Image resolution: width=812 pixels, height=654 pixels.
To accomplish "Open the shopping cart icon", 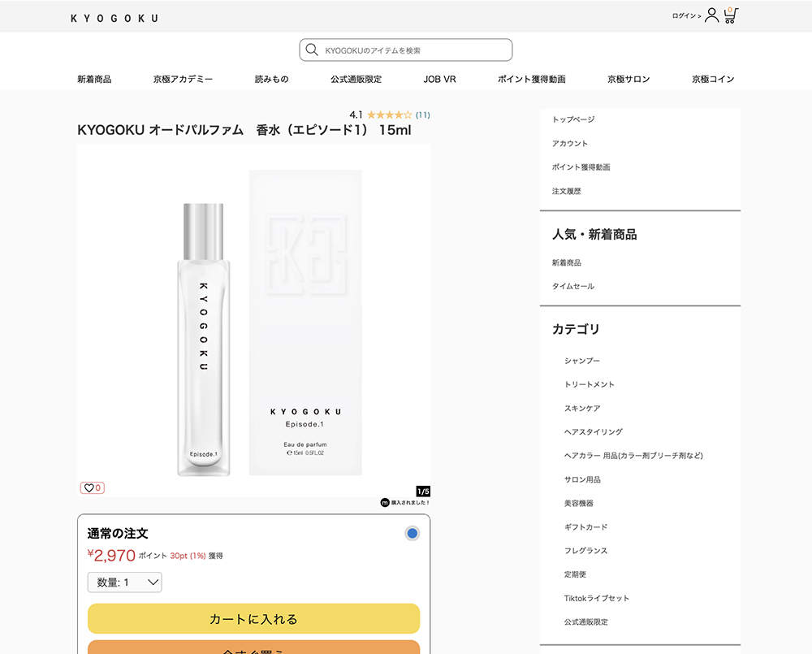I will pyautogui.click(x=731, y=15).
